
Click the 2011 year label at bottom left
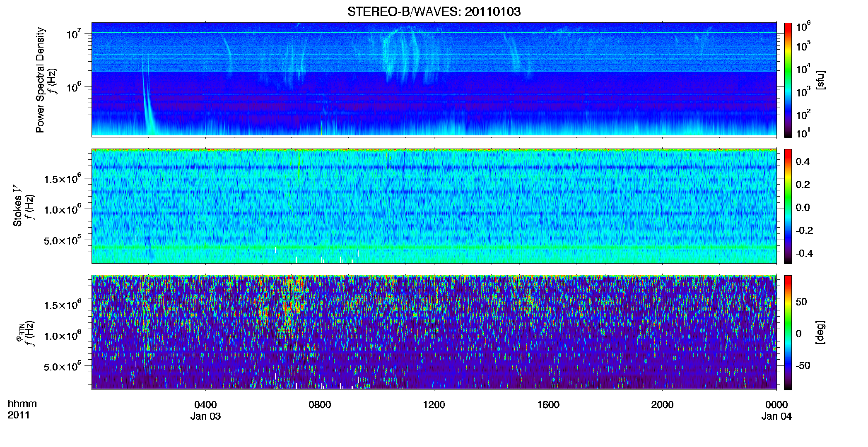click(19, 415)
